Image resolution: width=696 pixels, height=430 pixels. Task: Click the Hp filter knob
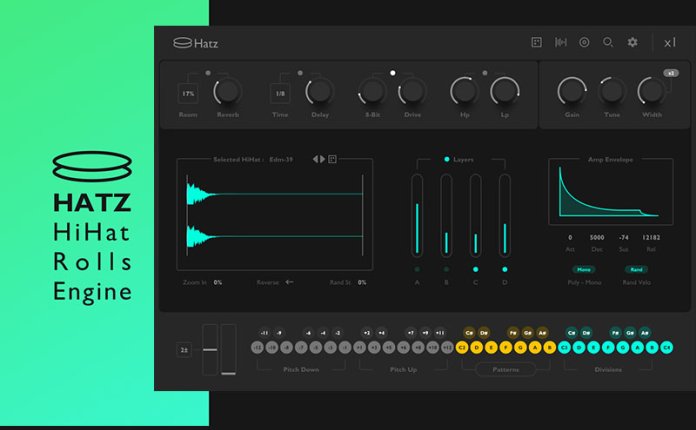pos(464,91)
